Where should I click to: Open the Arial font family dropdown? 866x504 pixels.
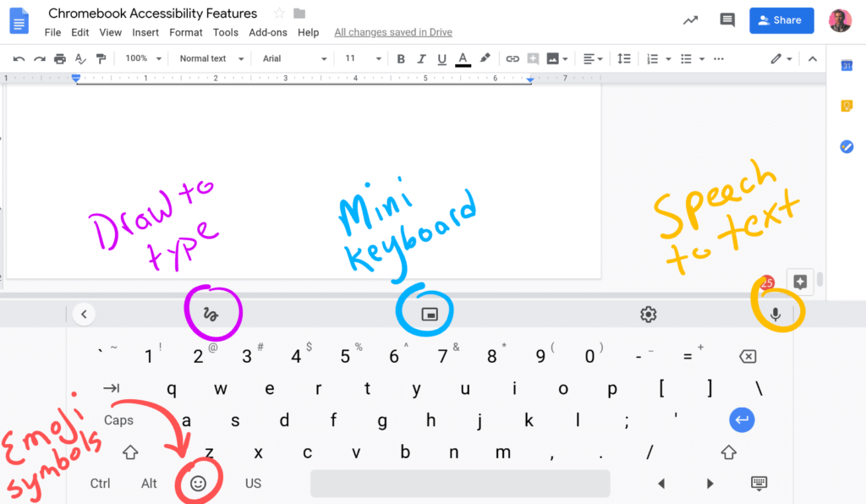(292, 58)
